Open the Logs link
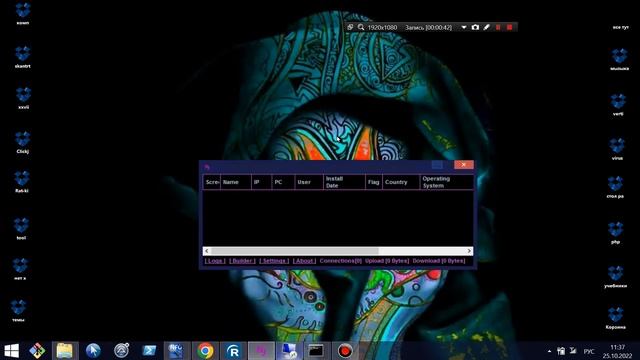This screenshot has height=360, width=640. tap(215, 261)
